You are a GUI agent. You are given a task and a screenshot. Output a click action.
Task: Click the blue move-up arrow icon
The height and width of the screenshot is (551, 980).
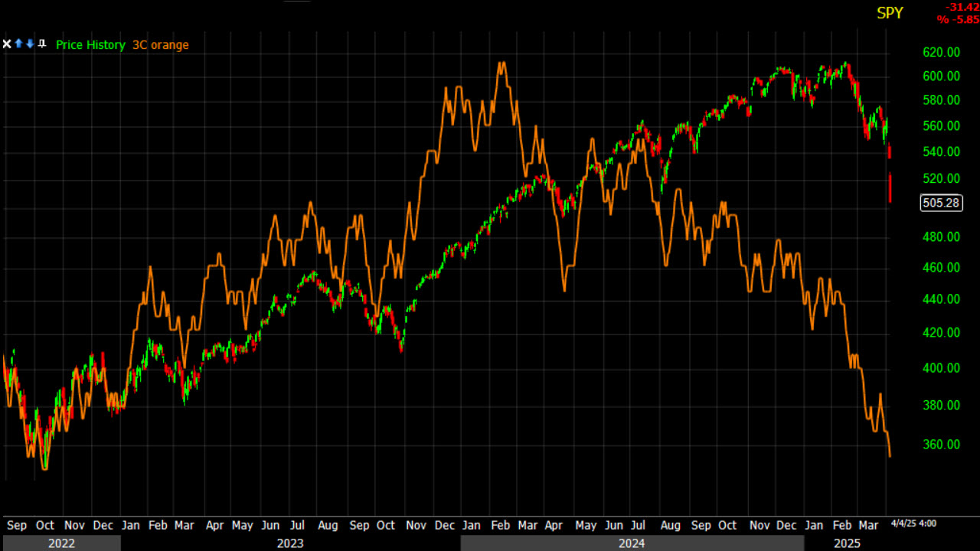pos(18,44)
